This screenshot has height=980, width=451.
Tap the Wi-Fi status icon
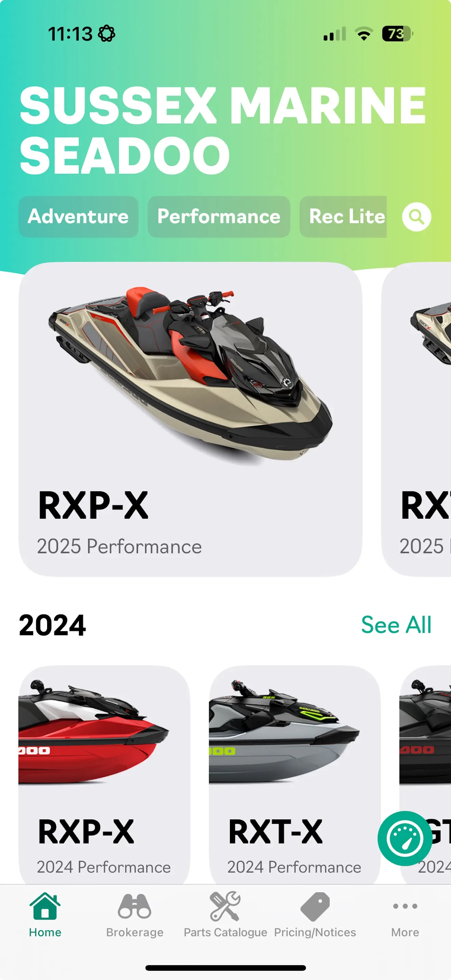point(364,34)
